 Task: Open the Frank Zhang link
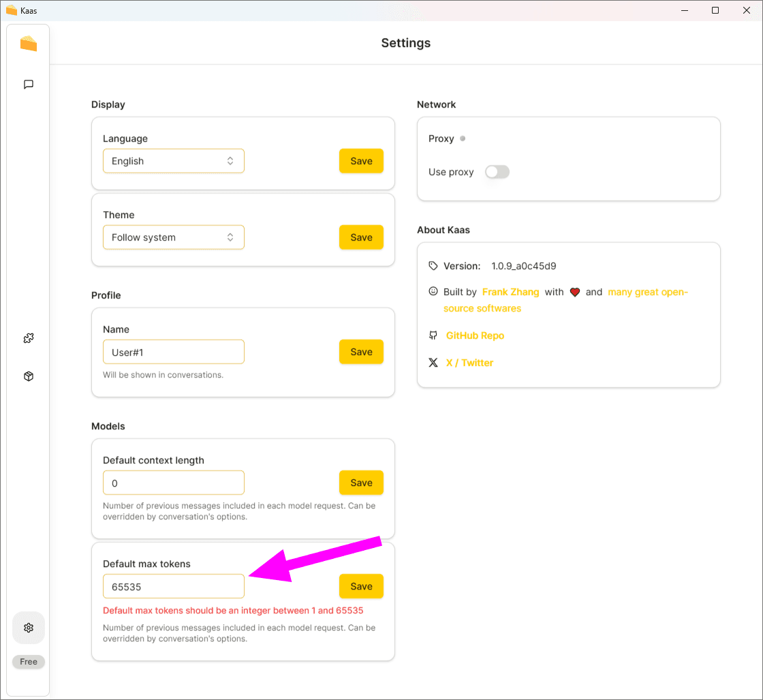[x=510, y=292]
